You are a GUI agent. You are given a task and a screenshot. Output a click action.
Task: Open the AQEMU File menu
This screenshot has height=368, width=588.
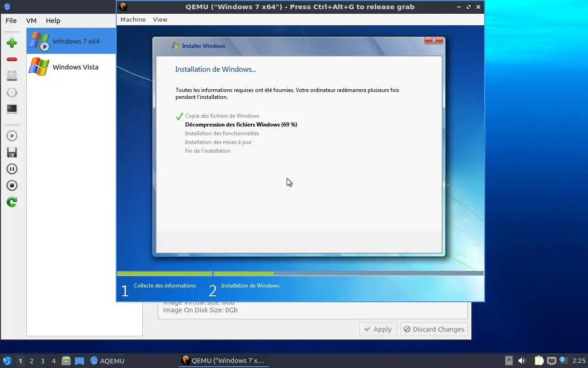tap(11, 21)
